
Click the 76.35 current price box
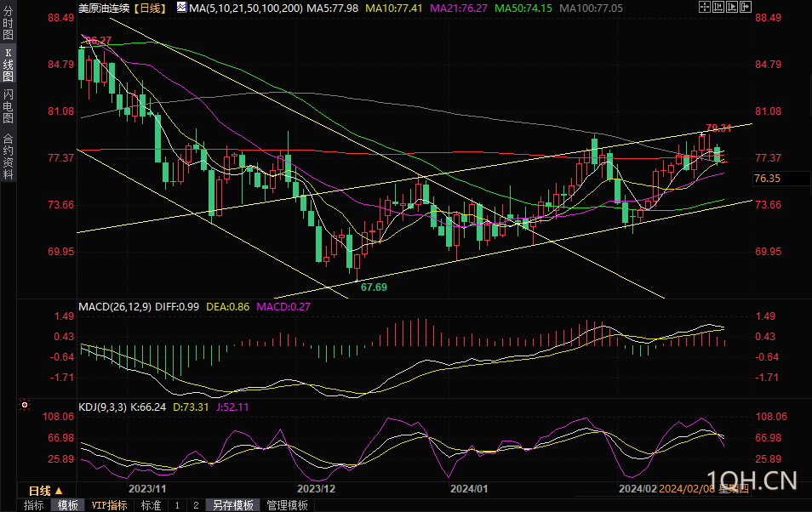click(x=781, y=178)
